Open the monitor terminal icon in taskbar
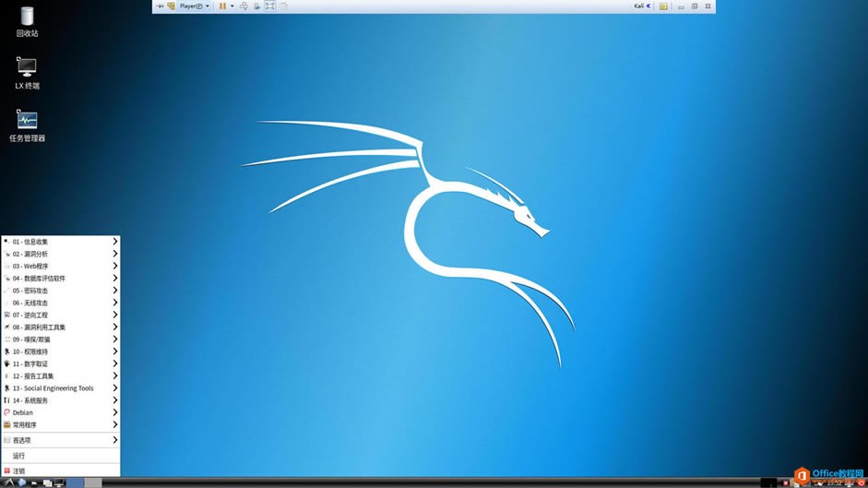Screen dimensions: 868x488 click(59, 483)
